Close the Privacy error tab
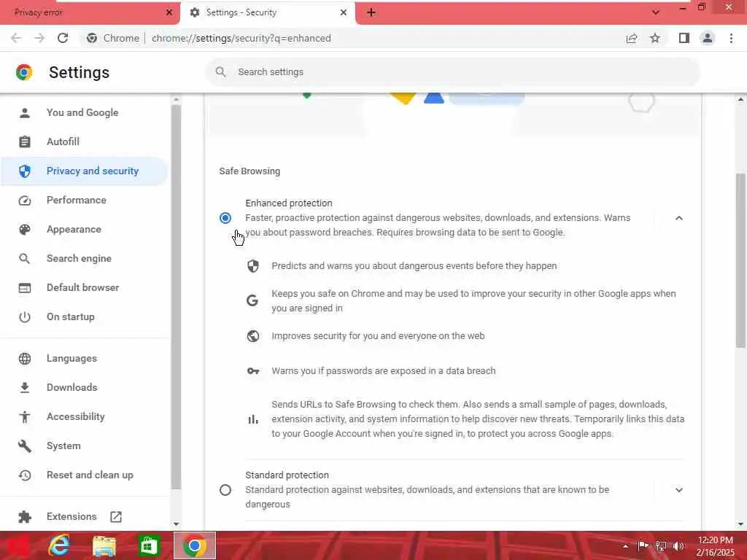Viewport: 747px width, 560px height. pos(169,12)
